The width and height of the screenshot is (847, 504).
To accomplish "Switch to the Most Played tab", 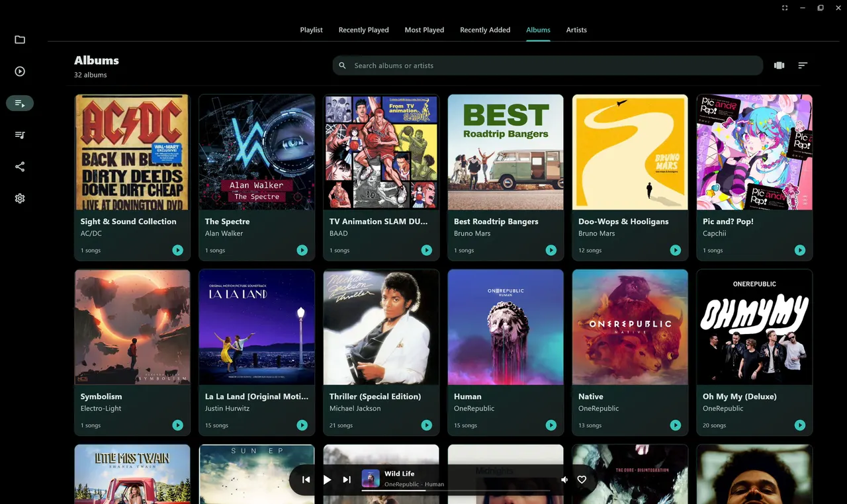I will click(424, 30).
